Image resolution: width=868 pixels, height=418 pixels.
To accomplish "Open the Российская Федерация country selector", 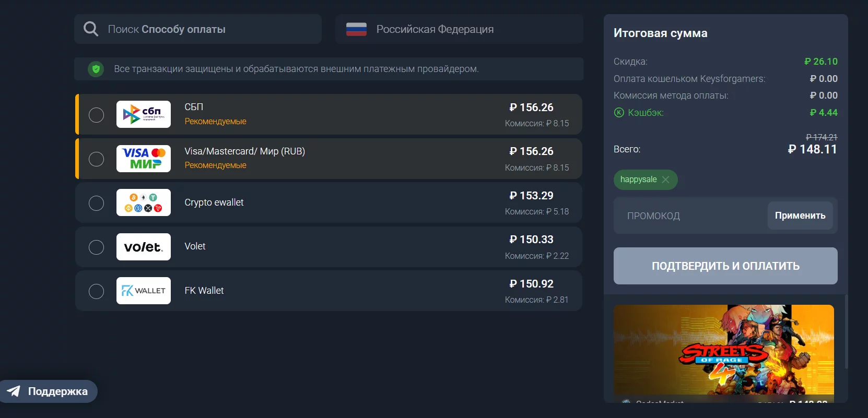I will point(459,29).
